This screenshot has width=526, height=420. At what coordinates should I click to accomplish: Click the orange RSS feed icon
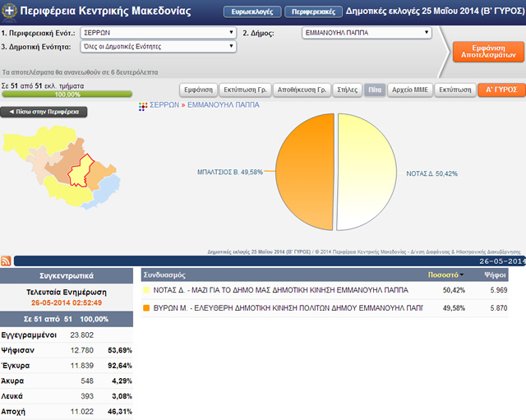click(6, 261)
